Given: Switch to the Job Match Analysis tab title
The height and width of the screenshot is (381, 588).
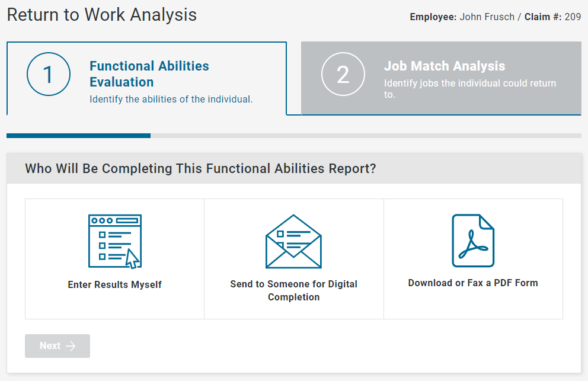Looking at the screenshot, I should 445,66.
